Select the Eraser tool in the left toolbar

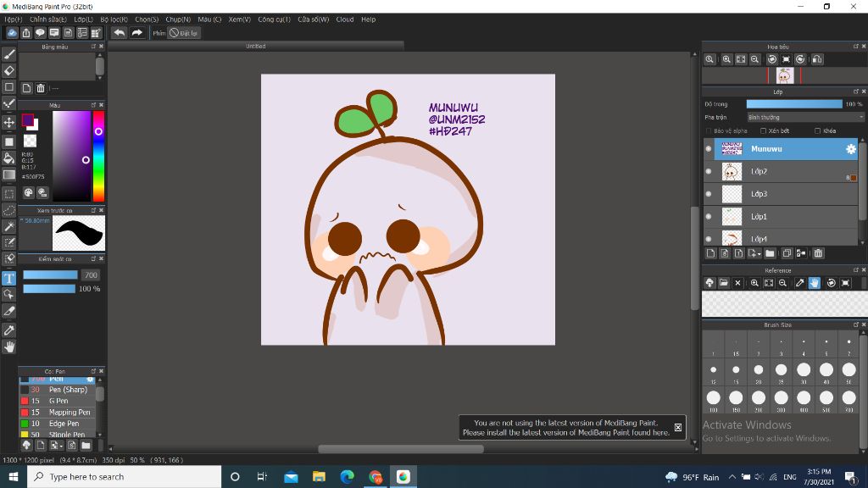pos(8,70)
